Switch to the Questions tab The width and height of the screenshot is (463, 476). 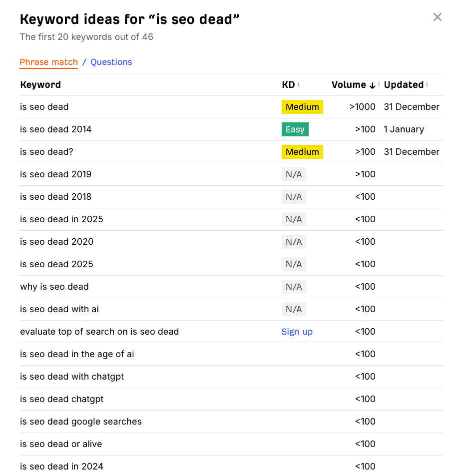pos(111,61)
